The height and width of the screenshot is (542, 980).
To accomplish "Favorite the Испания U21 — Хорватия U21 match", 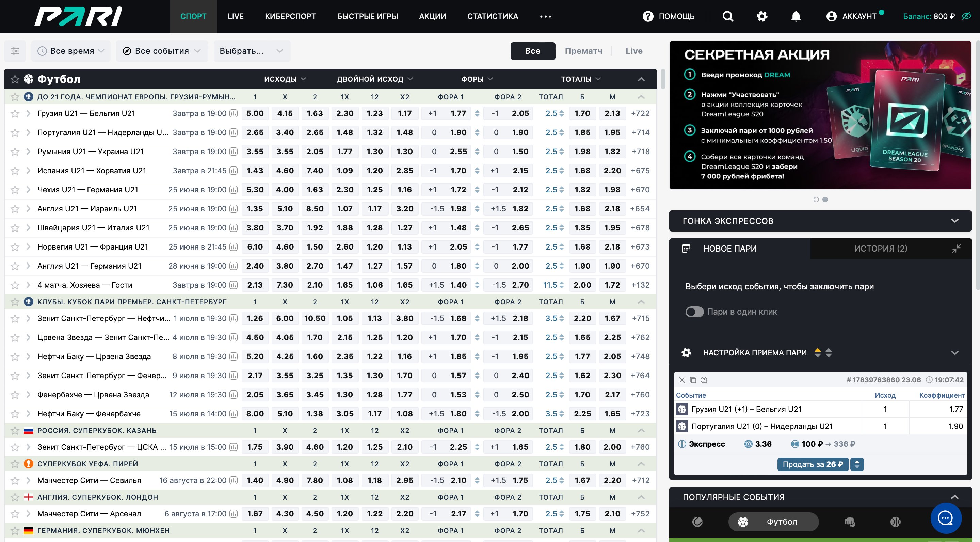I will [15, 171].
